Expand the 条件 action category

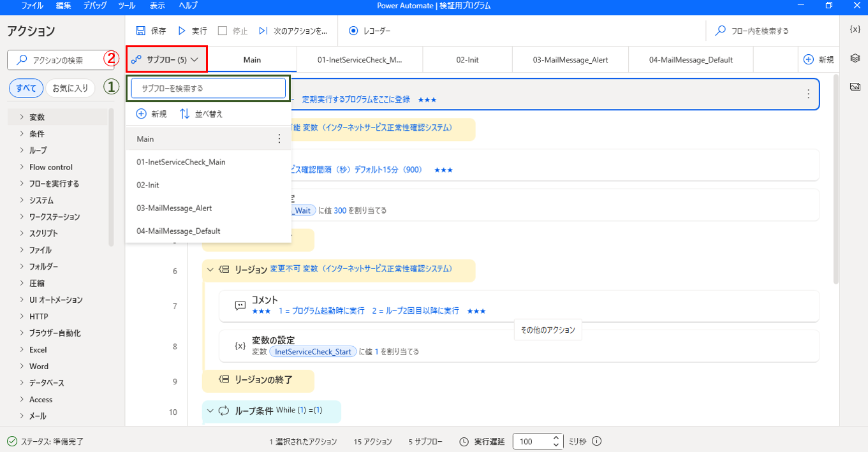point(21,133)
